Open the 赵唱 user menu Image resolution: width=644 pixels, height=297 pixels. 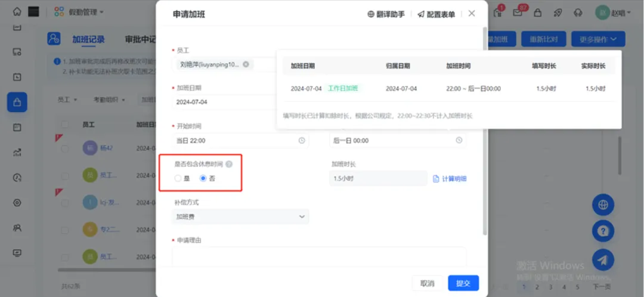click(x=613, y=13)
